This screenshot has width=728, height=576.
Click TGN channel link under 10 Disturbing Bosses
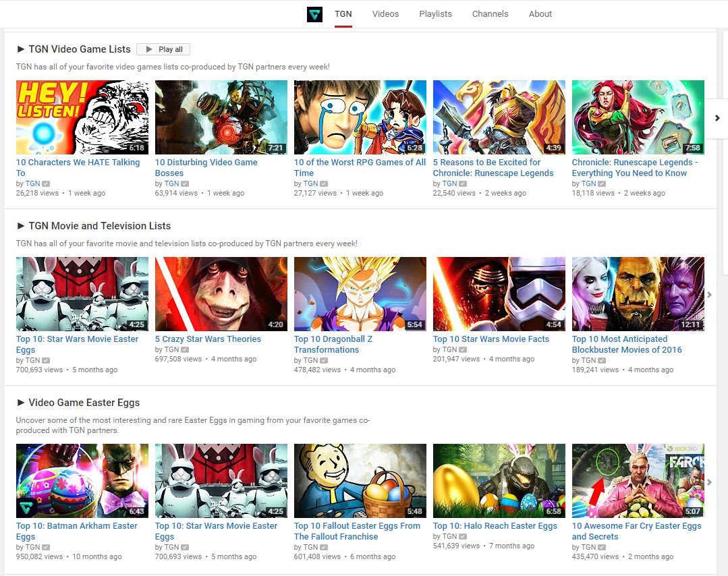coord(171,184)
